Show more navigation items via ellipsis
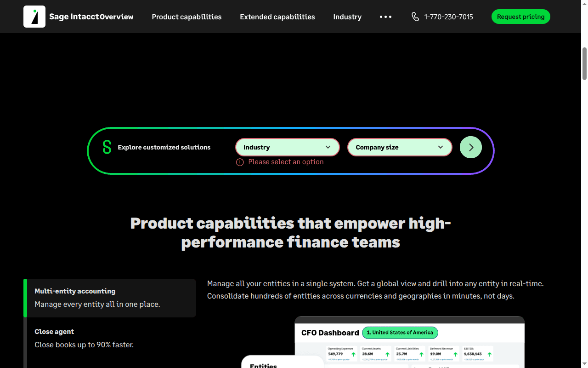Image resolution: width=588 pixels, height=368 pixels. click(x=386, y=17)
